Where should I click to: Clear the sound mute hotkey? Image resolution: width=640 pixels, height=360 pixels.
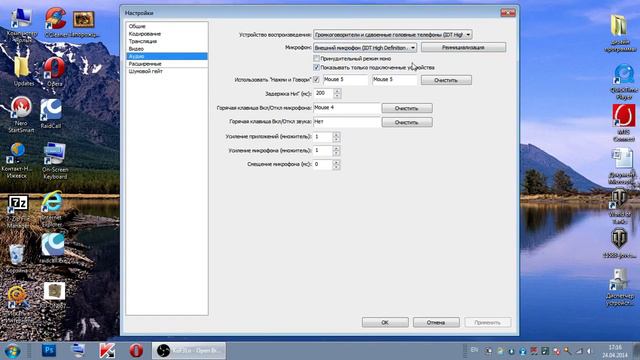click(407, 122)
